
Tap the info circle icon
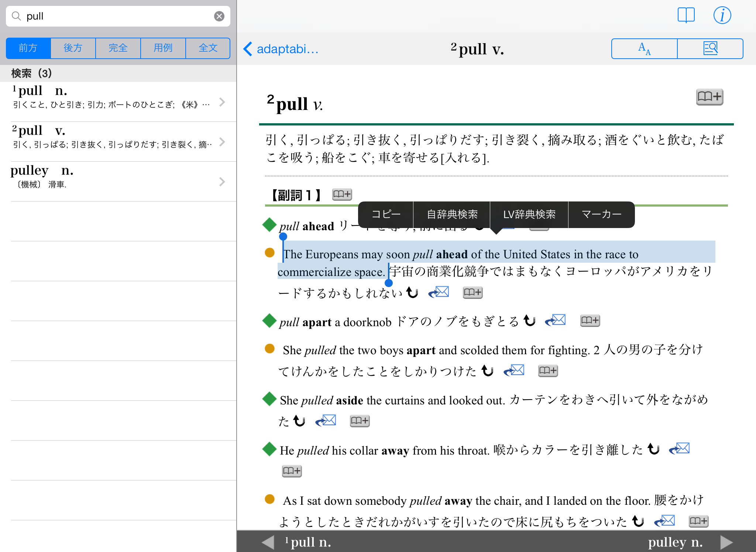(722, 15)
